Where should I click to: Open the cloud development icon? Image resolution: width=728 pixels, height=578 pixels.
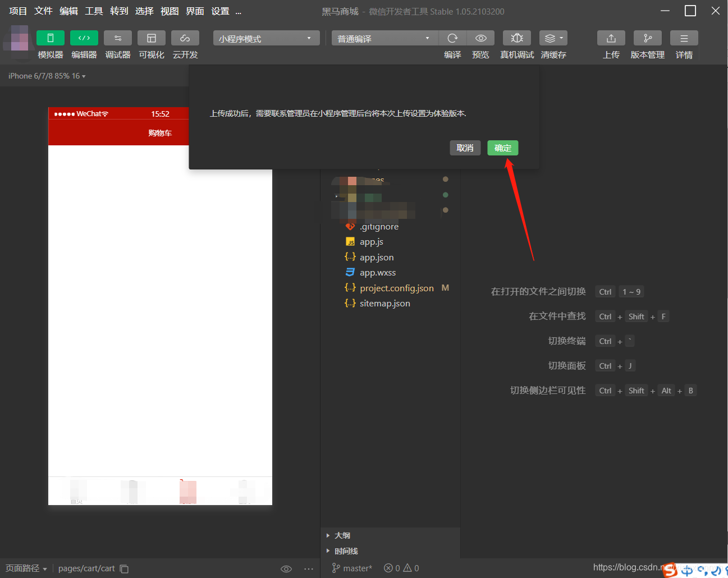185,38
